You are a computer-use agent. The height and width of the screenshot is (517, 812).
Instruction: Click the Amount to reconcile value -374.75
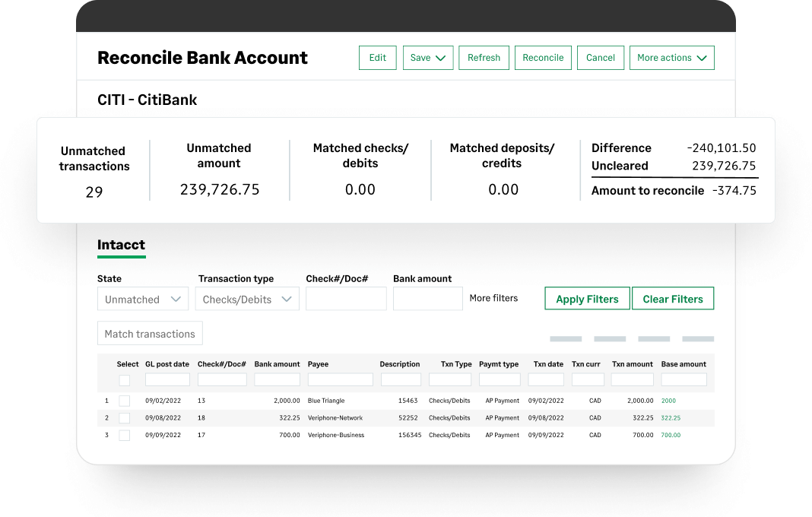click(x=734, y=191)
